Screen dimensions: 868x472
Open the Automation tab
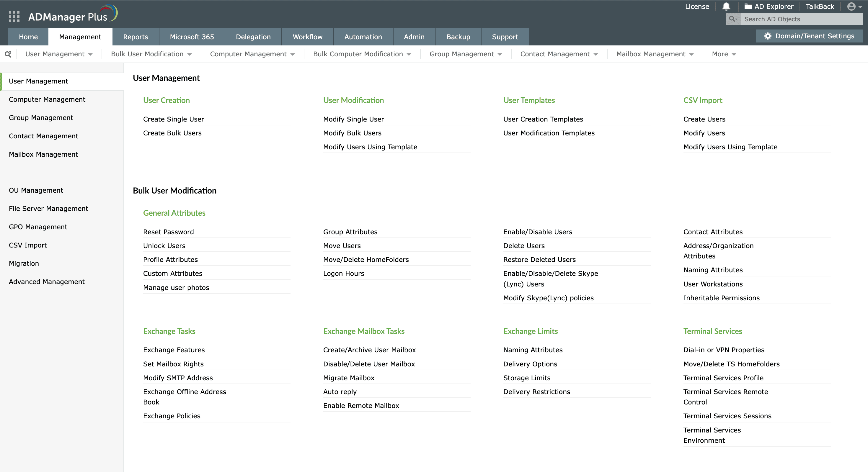[363, 37]
